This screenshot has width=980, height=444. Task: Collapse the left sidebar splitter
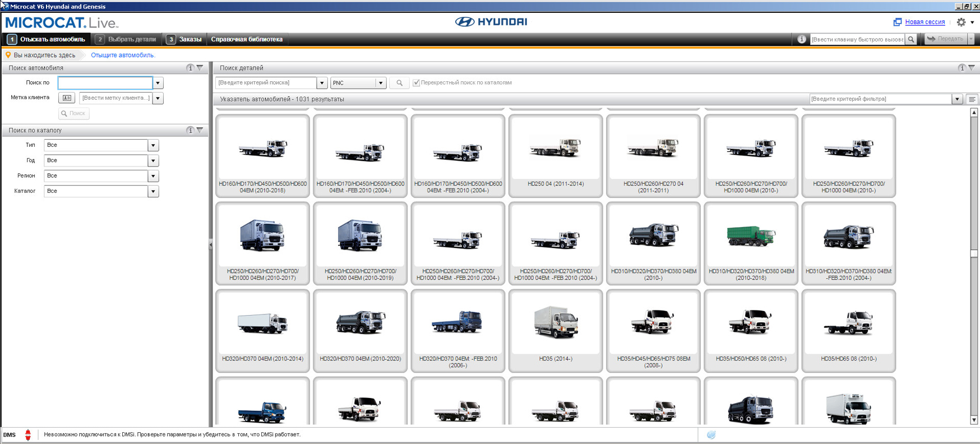coord(211,244)
